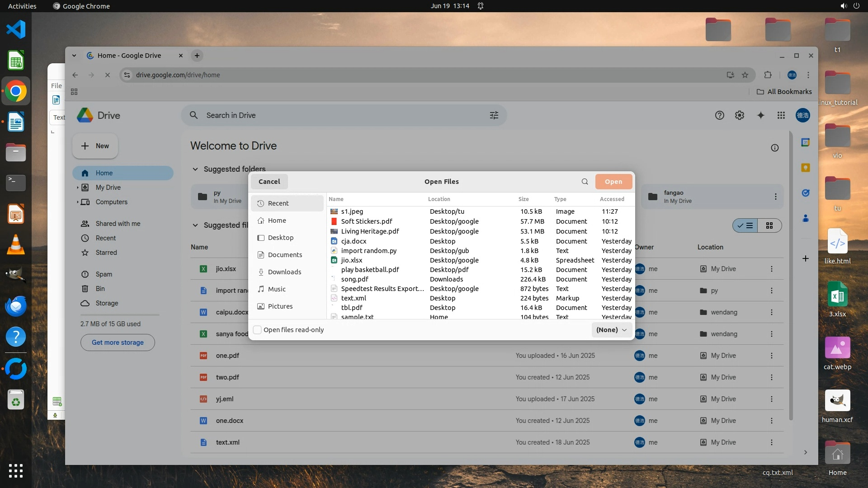Expand My Drive tree in sidebar
The height and width of the screenshot is (488, 868).
[x=77, y=188]
